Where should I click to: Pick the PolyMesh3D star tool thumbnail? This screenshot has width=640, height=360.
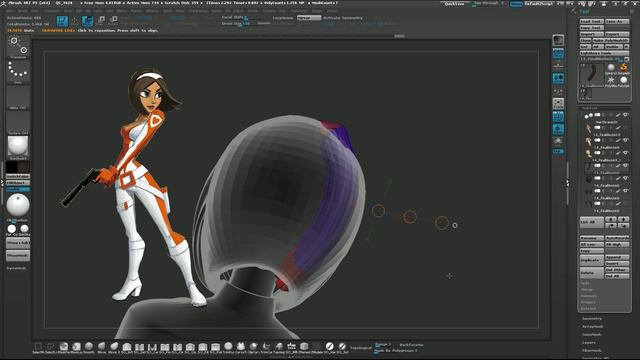pos(611,80)
